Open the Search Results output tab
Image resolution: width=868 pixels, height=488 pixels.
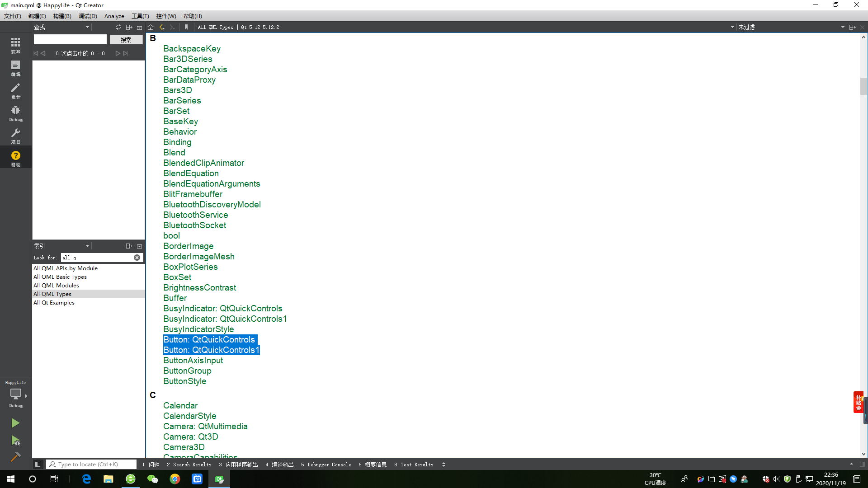(189, 465)
